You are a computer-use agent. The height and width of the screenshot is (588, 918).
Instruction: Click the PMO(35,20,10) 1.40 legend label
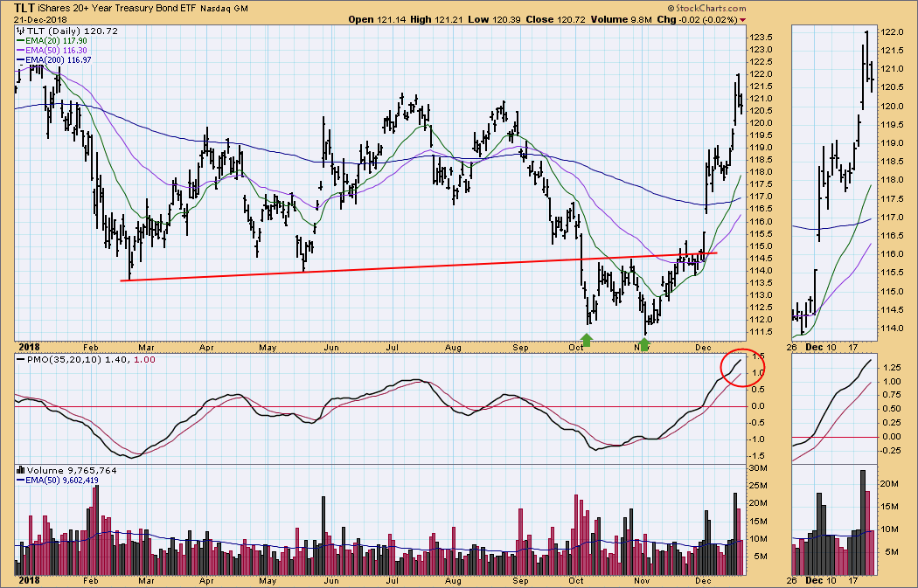pyautogui.click(x=78, y=360)
